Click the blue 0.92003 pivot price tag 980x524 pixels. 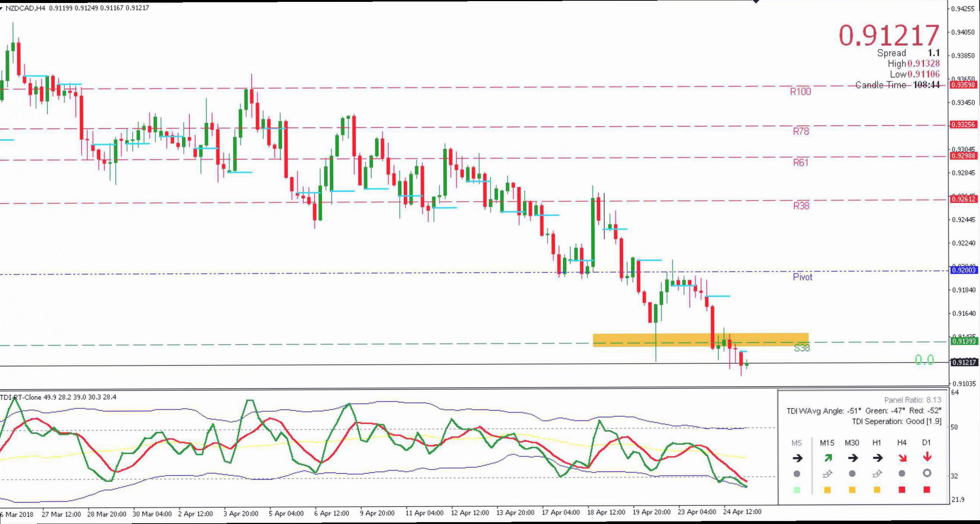click(x=964, y=270)
